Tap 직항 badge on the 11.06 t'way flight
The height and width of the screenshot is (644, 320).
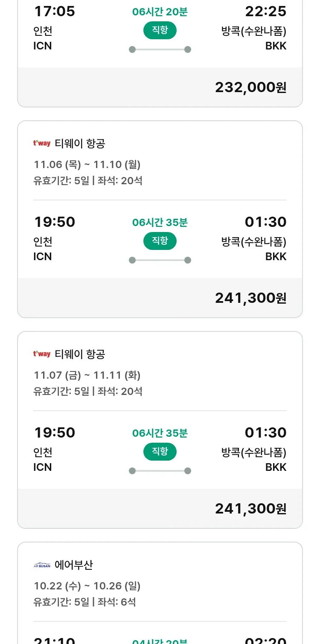pyautogui.click(x=160, y=241)
